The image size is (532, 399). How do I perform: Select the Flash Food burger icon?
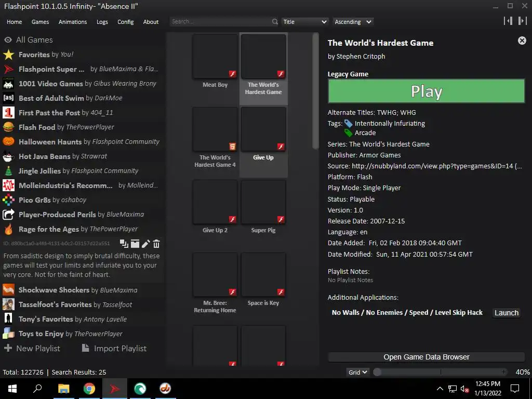click(x=8, y=127)
